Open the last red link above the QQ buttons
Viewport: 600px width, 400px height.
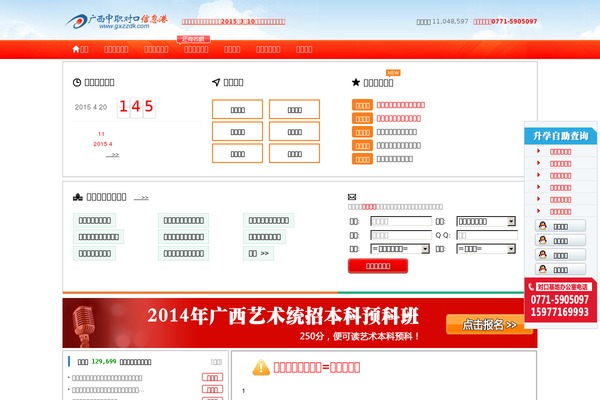point(560,211)
